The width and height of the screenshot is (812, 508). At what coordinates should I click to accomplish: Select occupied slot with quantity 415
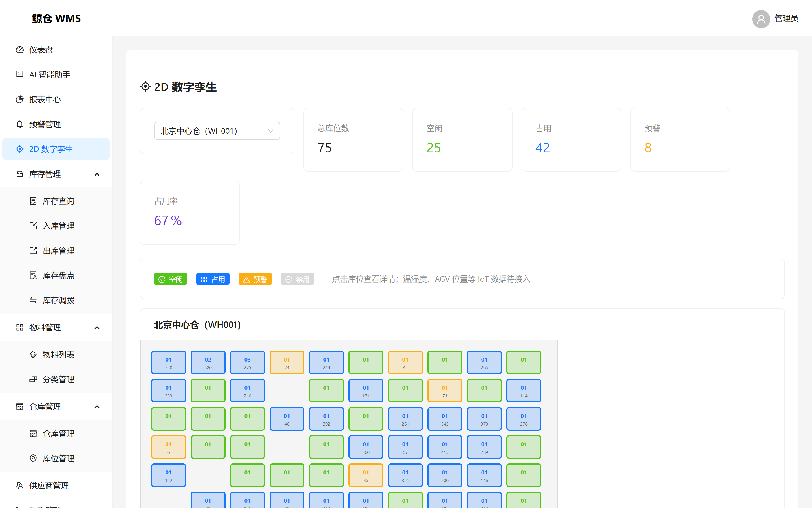click(x=445, y=447)
